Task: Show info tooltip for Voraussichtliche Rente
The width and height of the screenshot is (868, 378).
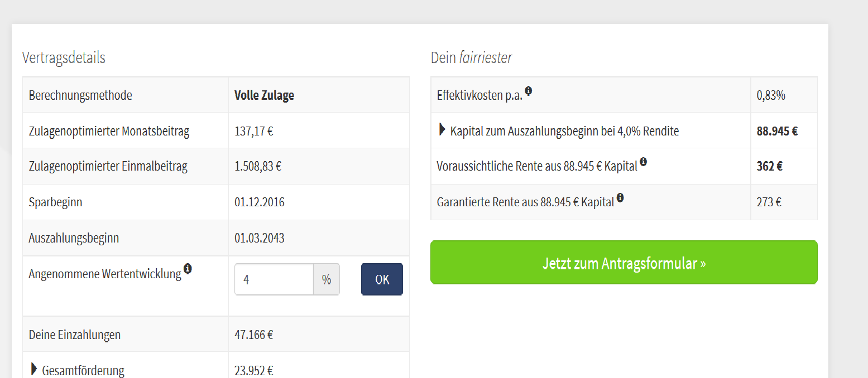Action: pyautogui.click(x=644, y=162)
